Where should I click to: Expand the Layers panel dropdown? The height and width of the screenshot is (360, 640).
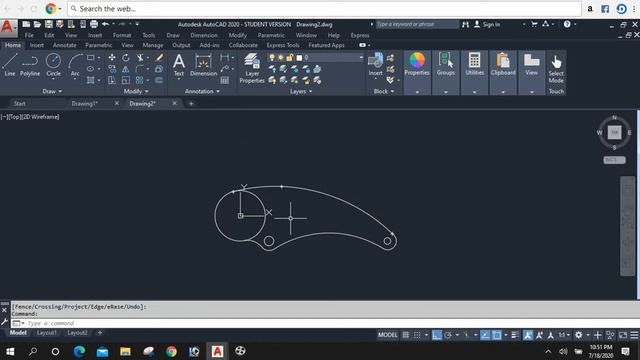[x=301, y=91]
